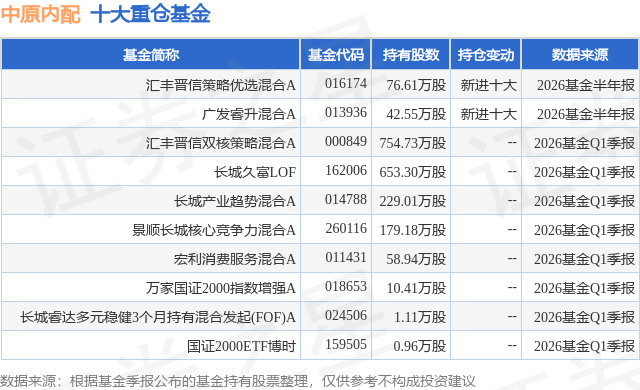
Task: Open fund 汇丰晋信策略优选混合A
Action: pos(220,85)
